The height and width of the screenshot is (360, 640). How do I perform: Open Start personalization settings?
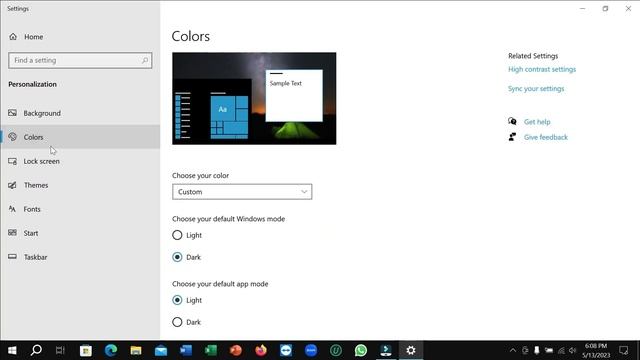pyautogui.click(x=80, y=233)
